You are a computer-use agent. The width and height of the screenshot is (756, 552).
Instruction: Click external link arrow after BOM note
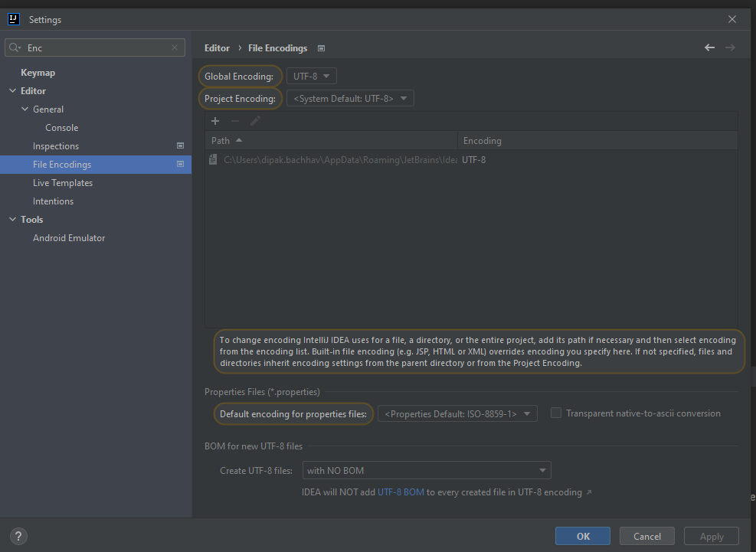pos(589,492)
